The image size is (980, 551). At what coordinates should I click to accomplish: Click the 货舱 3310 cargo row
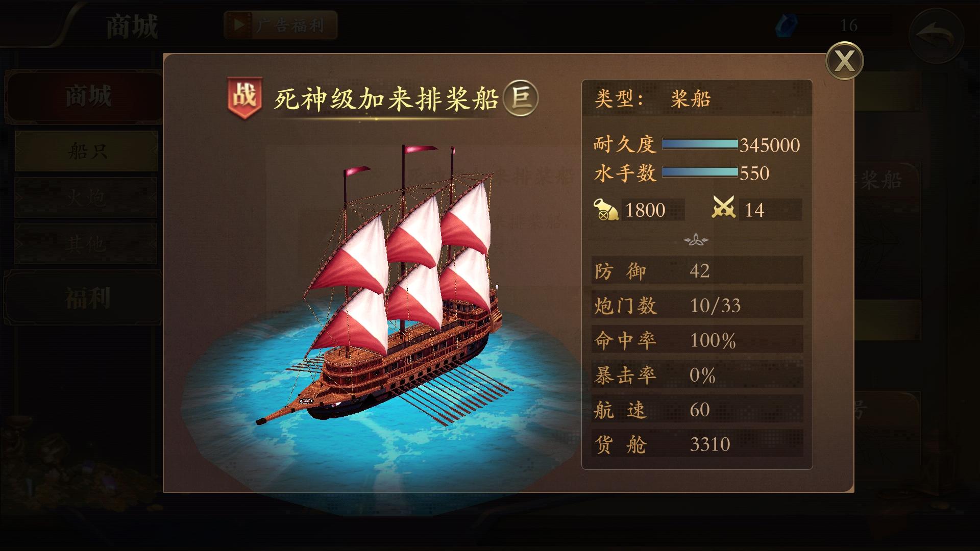(x=697, y=444)
